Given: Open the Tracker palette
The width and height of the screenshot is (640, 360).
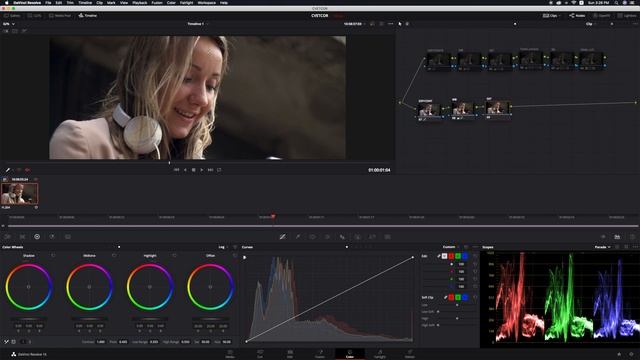Looking at the screenshot, I should [x=327, y=237].
